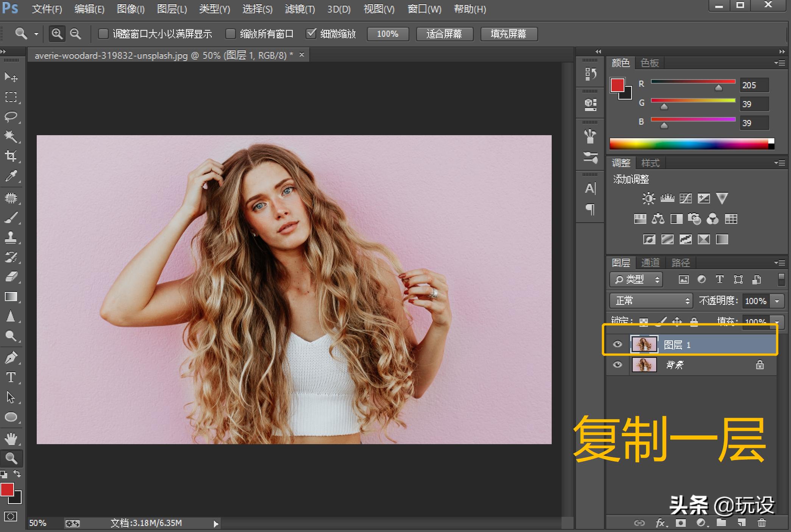Delete layer using trash icon
The width and height of the screenshot is (791, 532).
(761, 523)
